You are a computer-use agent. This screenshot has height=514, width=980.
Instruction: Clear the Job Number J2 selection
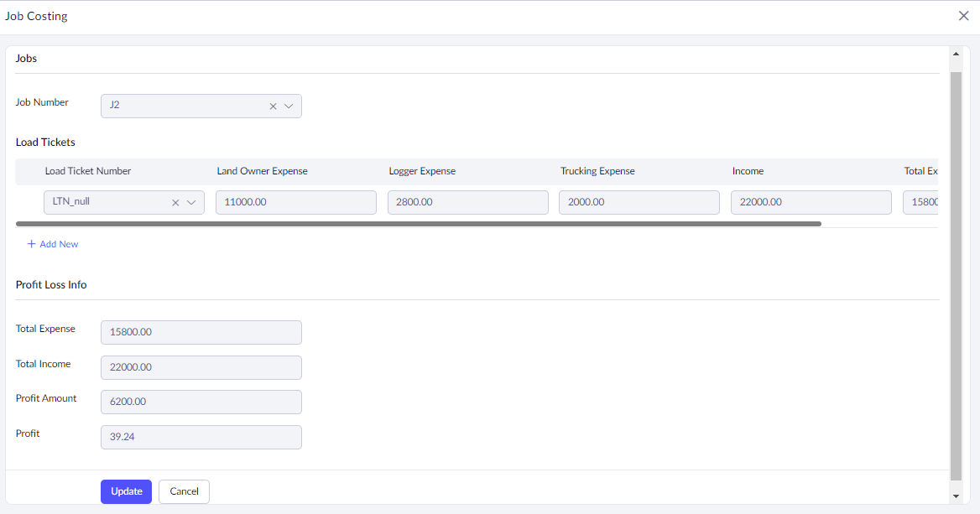(273, 106)
